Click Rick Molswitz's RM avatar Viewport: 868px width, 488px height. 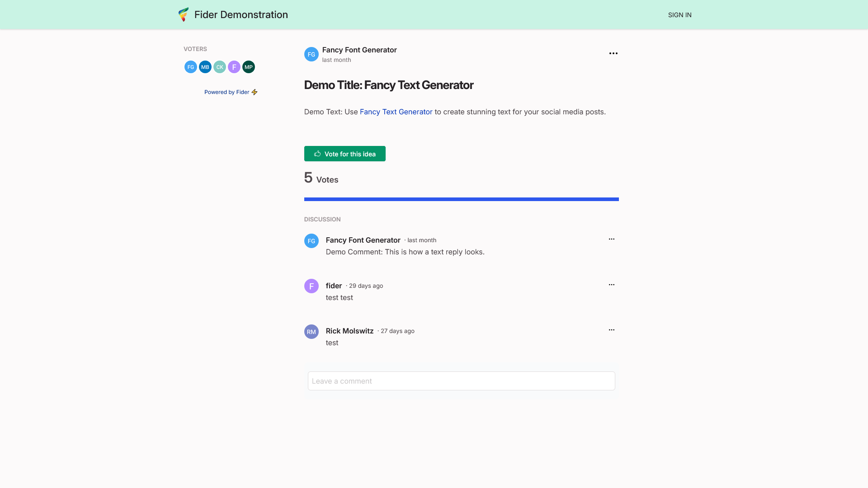311,332
